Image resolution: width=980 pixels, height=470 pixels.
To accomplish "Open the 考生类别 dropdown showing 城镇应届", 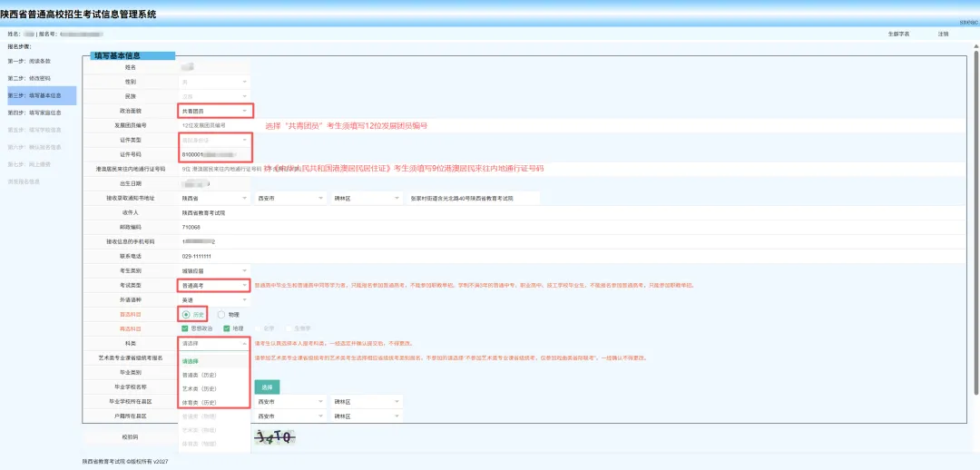I will (x=214, y=270).
